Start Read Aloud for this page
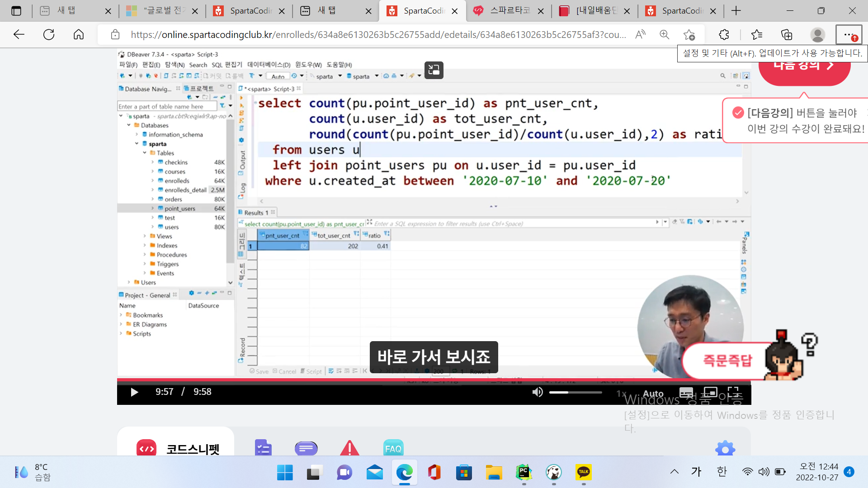Screen dimensions: 868x488 click(x=640, y=34)
